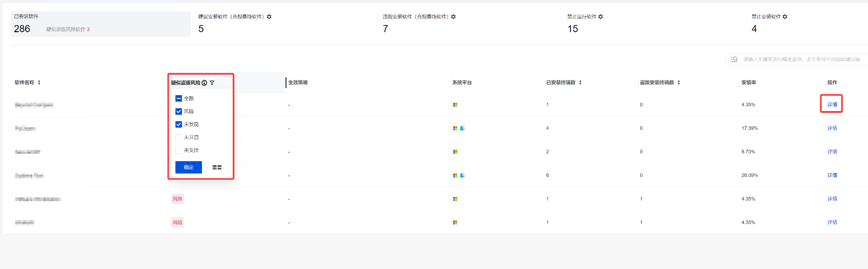
Task: Enable the 未开启 filter checkbox
Action: (179, 137)
